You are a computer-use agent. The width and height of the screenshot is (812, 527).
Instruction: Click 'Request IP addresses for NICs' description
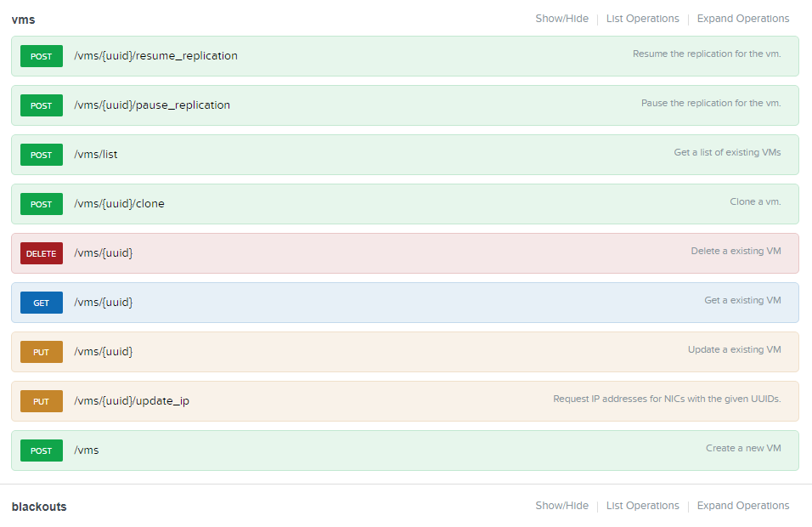click(x=667, y=399)
